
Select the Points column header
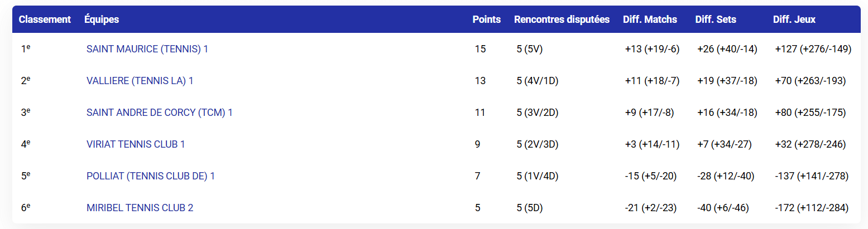click(x=486, y=20)
